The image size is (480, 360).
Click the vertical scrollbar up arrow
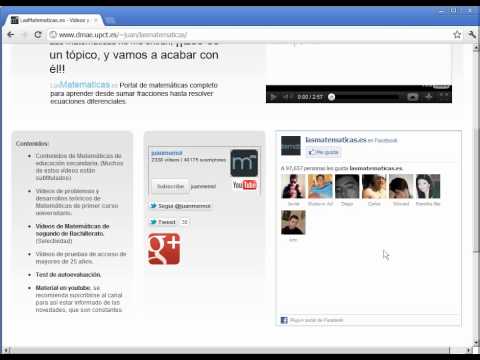click(x=476, y=48)
